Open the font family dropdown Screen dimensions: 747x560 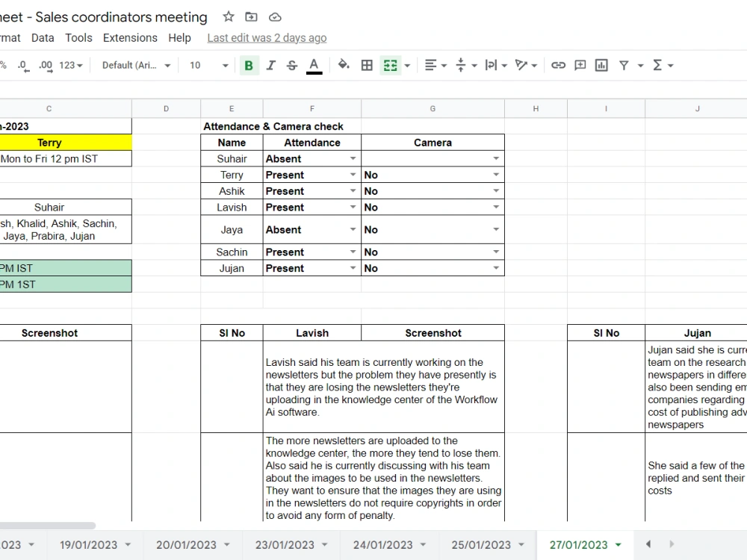pos(136,65)
